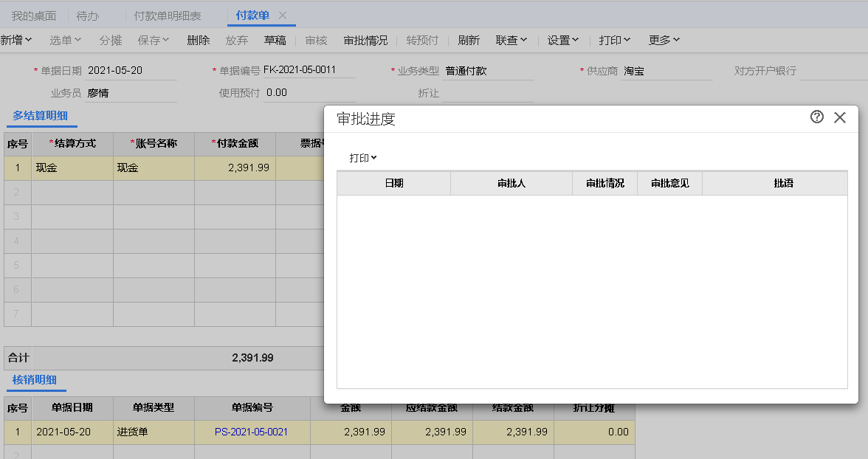Select the 现金 cell under 结算方式

(x=72, y=168)
